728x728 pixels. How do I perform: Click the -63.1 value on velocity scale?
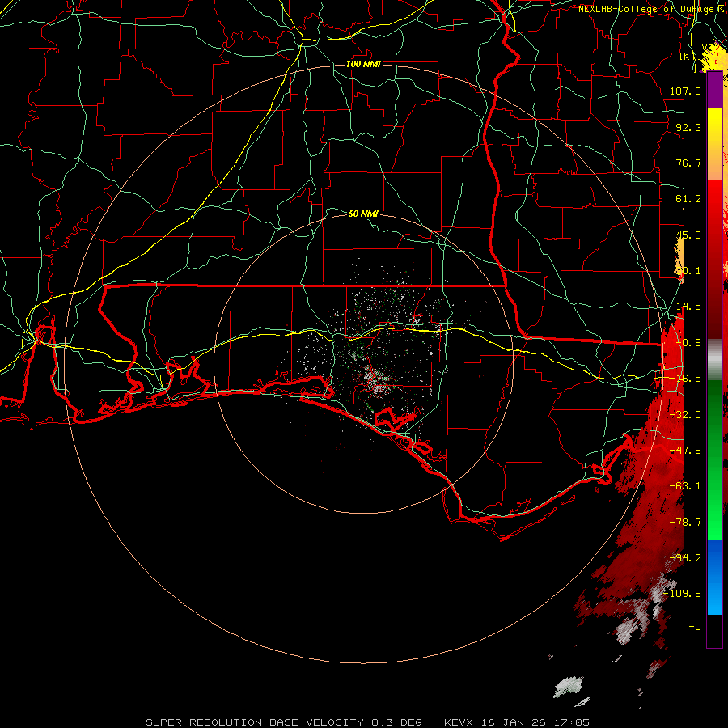pos(685,485)
